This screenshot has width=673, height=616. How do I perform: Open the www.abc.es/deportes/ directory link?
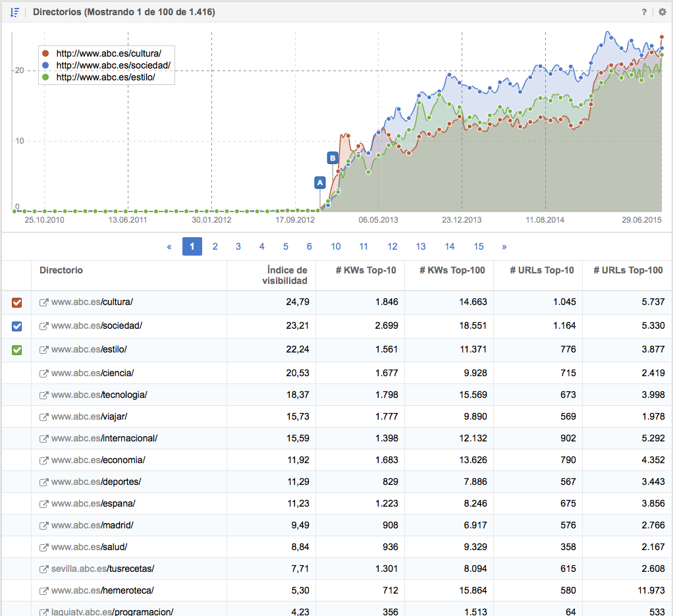95,482
